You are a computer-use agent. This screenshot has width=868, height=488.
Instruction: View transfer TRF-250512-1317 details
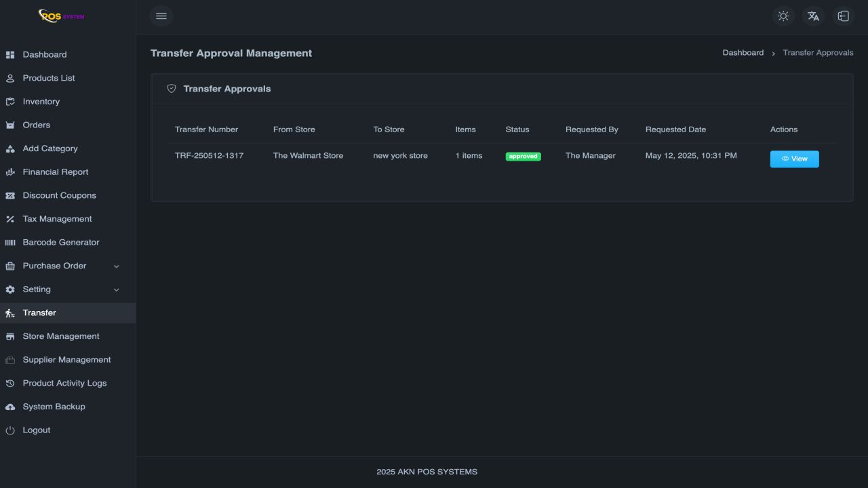coord(794,159)
